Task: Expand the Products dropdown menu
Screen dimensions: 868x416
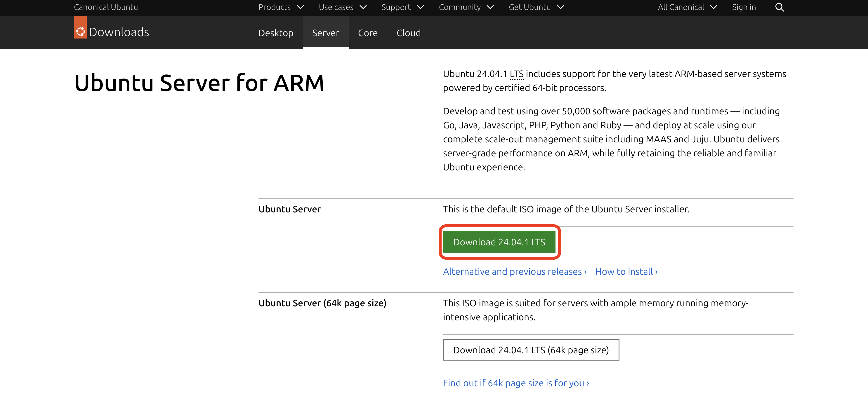Action: click(x=281, y=7)
